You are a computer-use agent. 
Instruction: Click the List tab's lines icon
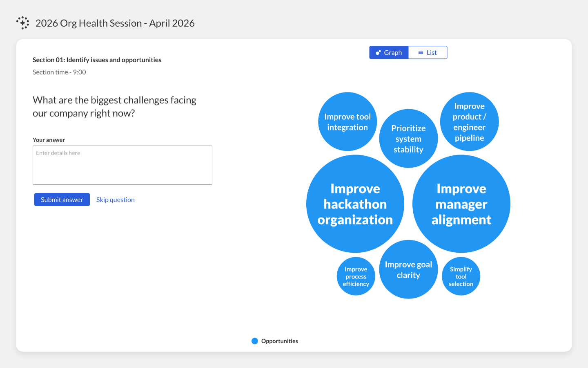point(421,52)
